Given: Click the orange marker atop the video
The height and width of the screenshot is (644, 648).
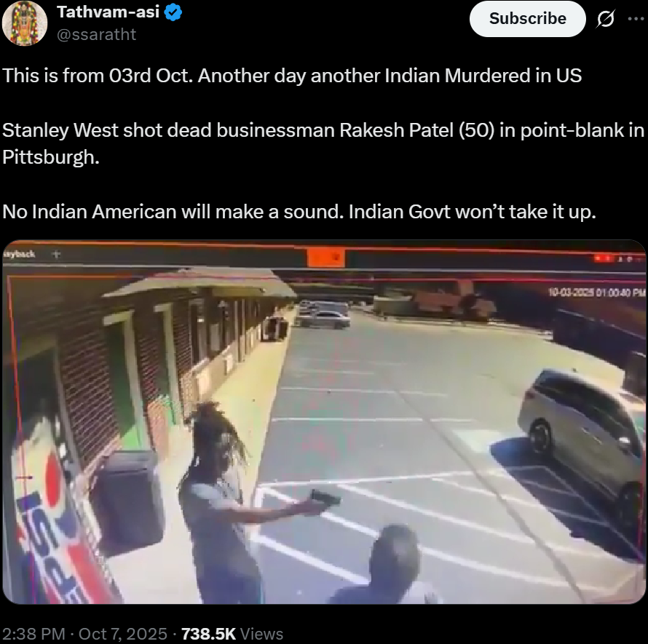Looking at the screenshot, I should tap(326, 258).
